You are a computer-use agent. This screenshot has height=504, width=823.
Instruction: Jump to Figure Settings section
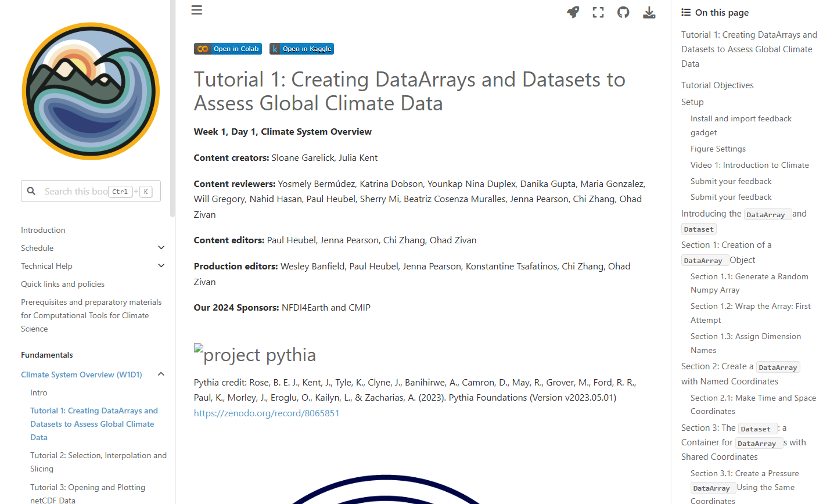[x=718, y=149]
